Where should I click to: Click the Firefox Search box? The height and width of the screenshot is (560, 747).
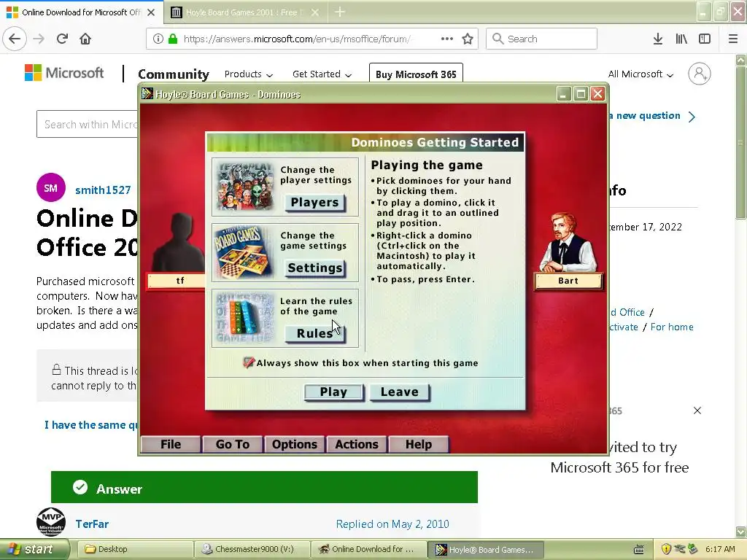pos(541,39)
